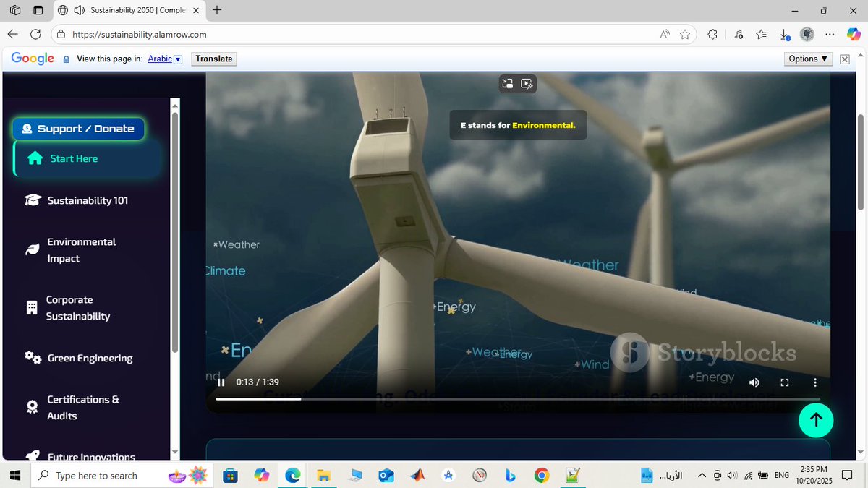Viewport: 868px width, 488px height.
Task: Click the gears icon beside Green Engineering
Action: [33, 357]
